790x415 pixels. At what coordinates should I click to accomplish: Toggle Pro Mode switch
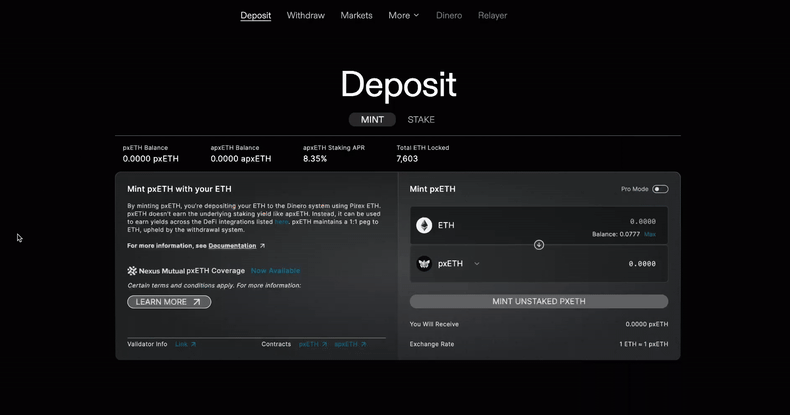tap(660, 189)
